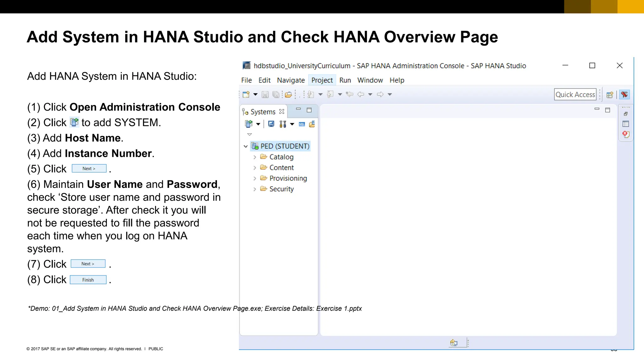This screenshot has height=362, width=644.
Task: Open the Properties view icon in right trim
Action: (626, 124)
